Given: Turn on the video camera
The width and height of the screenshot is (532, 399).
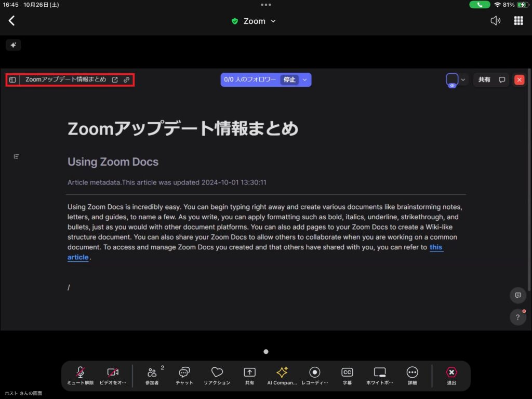Looking at the screenshot, I should click(x=113, y=375).
